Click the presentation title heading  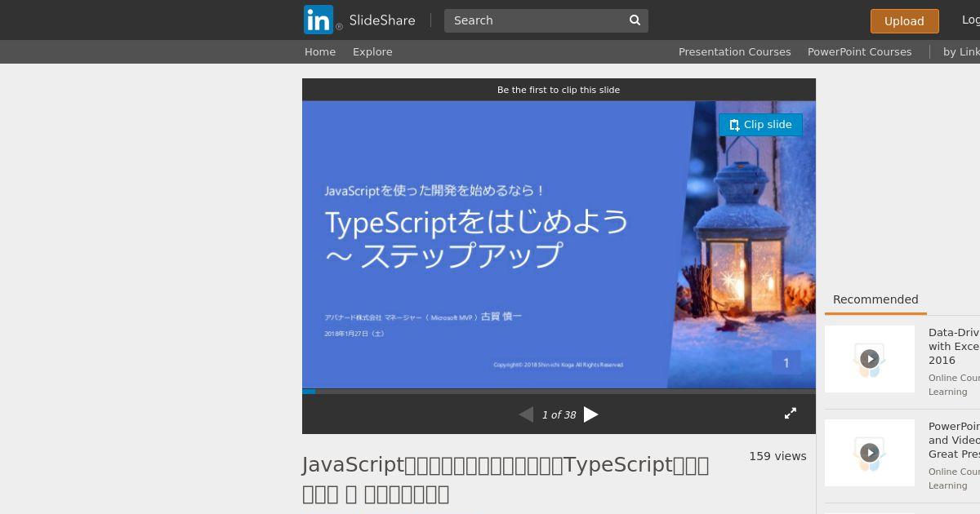506,479
